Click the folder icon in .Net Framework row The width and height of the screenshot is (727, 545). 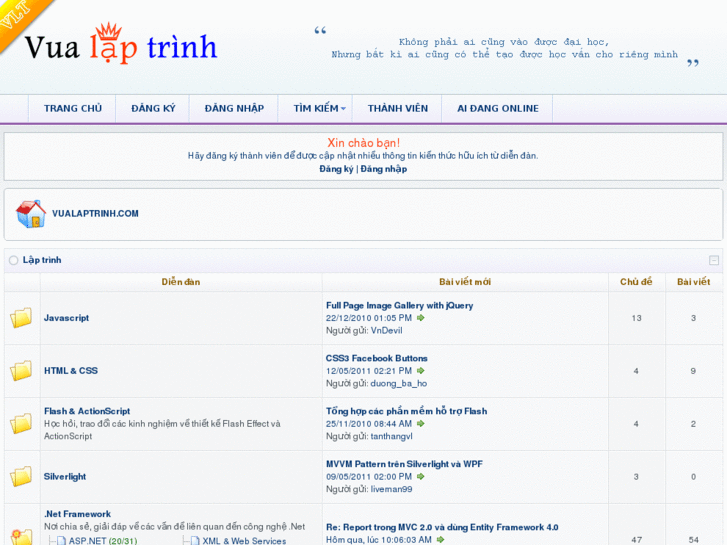21,536
